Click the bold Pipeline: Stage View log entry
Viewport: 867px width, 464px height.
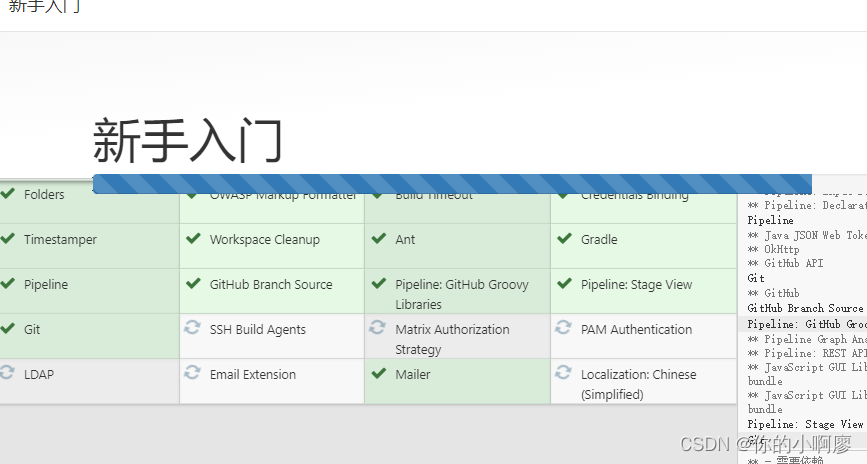pos(805,424)
